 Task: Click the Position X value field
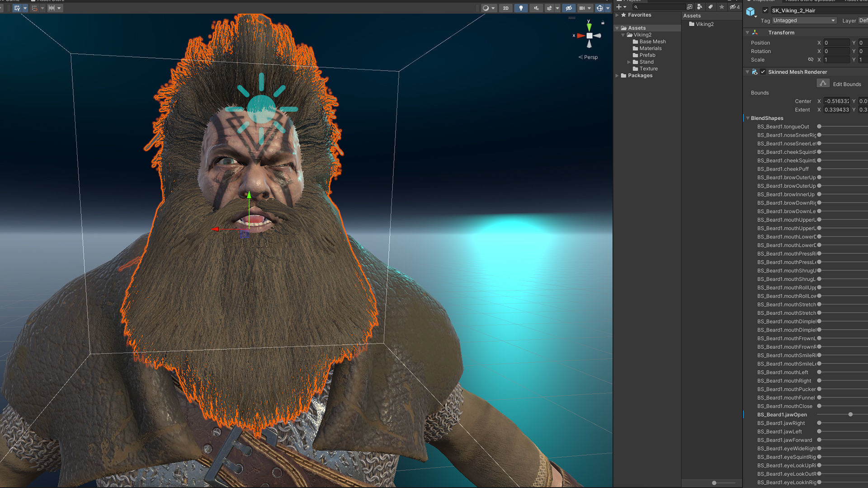tap(836, 43)
